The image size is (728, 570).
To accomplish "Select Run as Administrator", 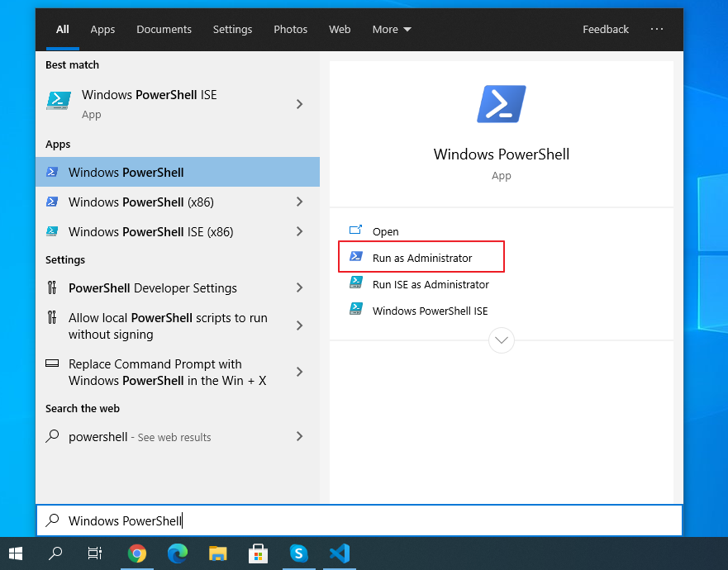I will 421,258.
